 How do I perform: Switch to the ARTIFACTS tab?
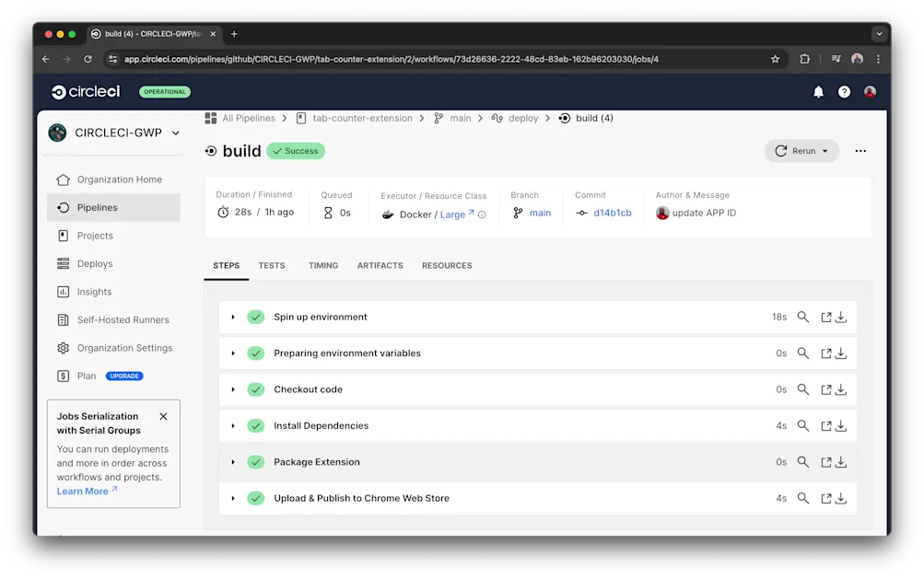pos(380,265)
